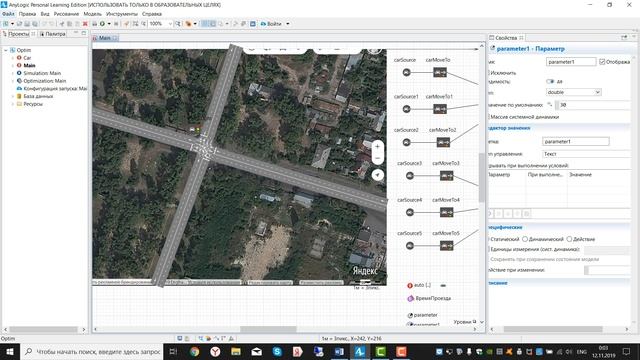This screenshot has width=640, height=360.
Task: Open the Файл menu
Action: (x=8, y=14)
